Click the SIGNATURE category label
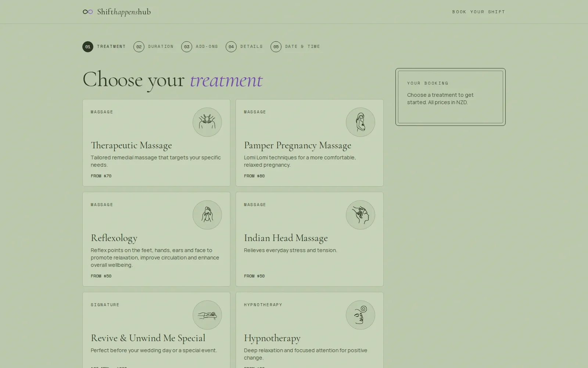588x368 pixels. [105, 305]
